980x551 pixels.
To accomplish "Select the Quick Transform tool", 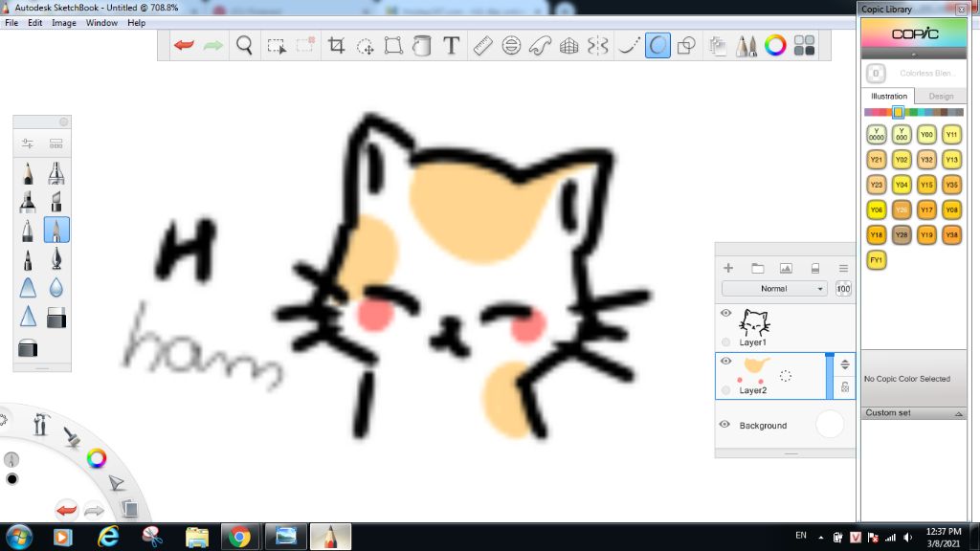I will point(365,46).
